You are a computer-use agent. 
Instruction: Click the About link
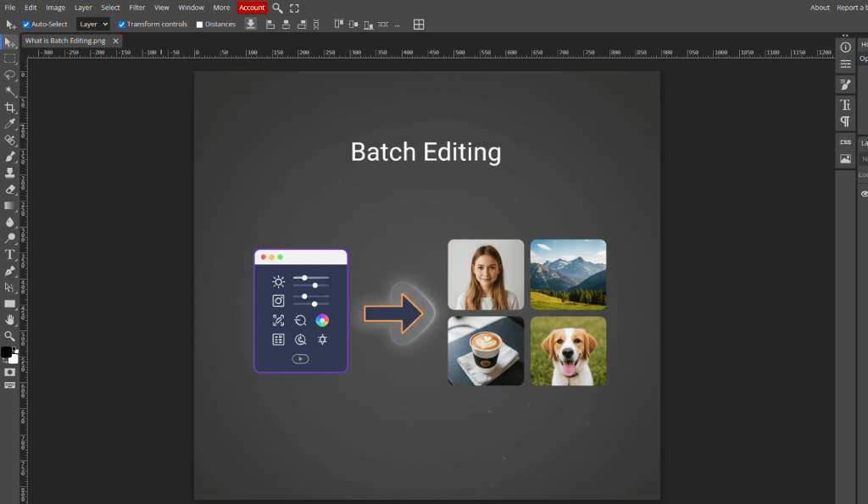820,8
